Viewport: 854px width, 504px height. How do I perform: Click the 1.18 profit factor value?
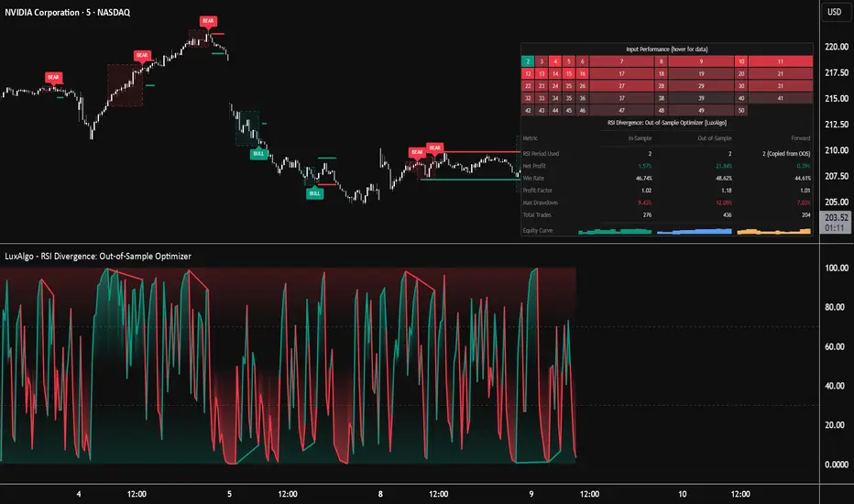pos(727,191)
